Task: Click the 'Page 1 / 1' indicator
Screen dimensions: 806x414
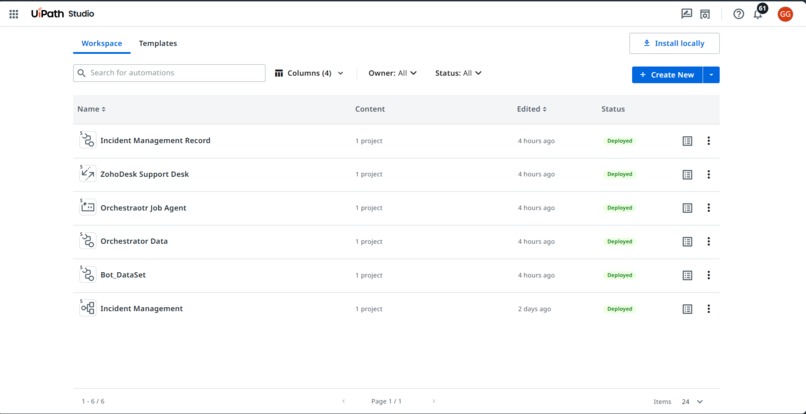Action: [386, 401]
